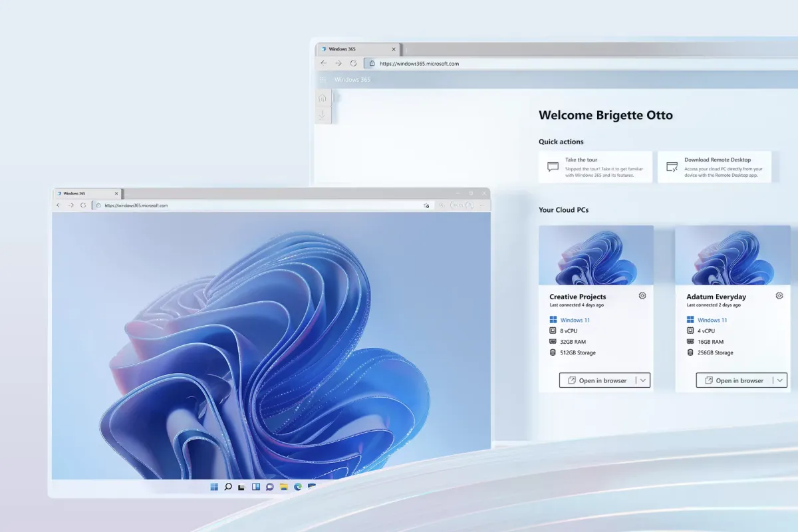Launch Microsoft Edge from the taskbar

pos(298,487)
